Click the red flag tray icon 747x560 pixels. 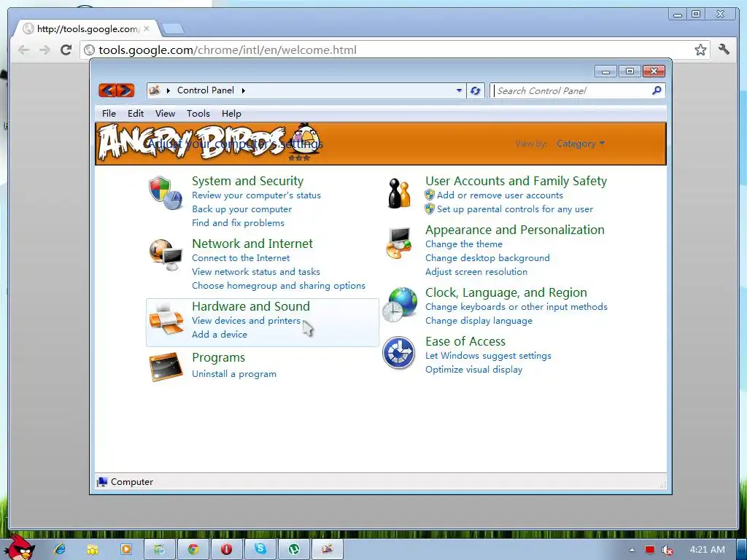tap(650, 550)
